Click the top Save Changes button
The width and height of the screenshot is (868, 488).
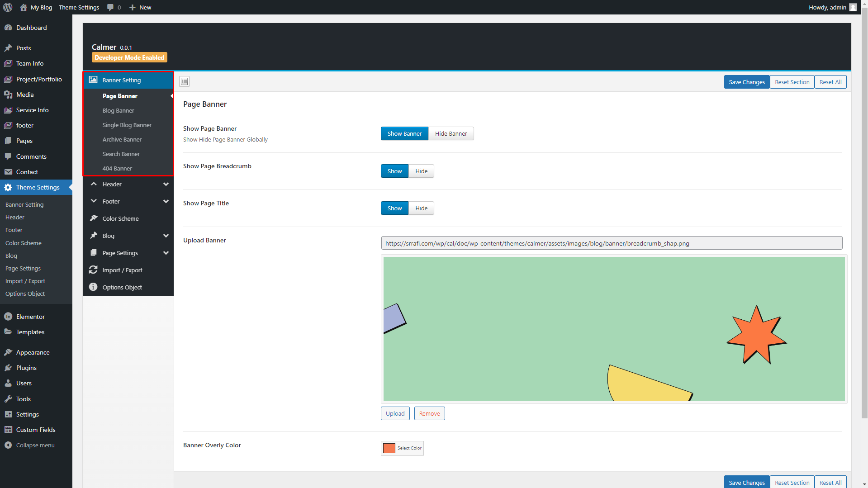click(746, 82)
